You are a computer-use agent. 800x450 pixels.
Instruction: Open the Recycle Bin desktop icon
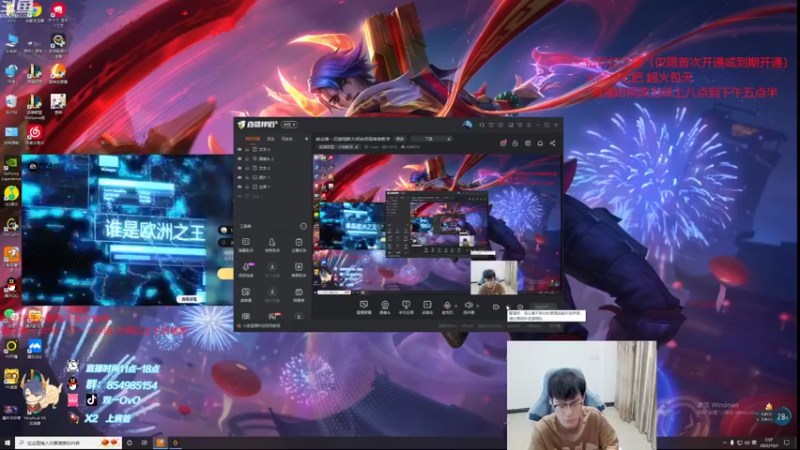[11, 104]
